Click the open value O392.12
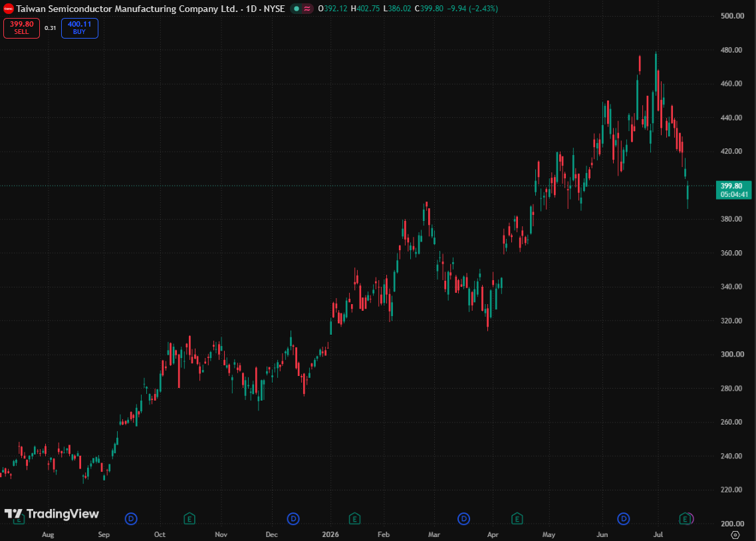Viewport: 756px width, 541px height. 332,9
